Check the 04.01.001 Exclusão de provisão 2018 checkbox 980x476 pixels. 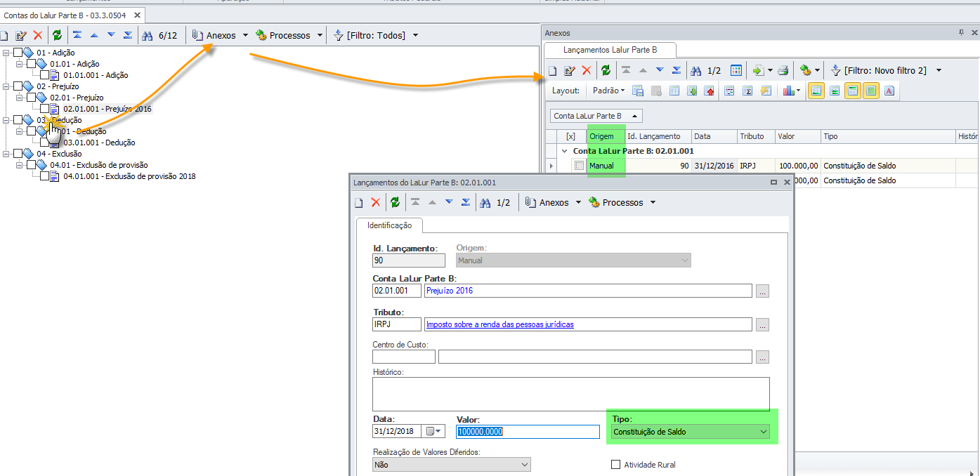click(x=45, y=176)
